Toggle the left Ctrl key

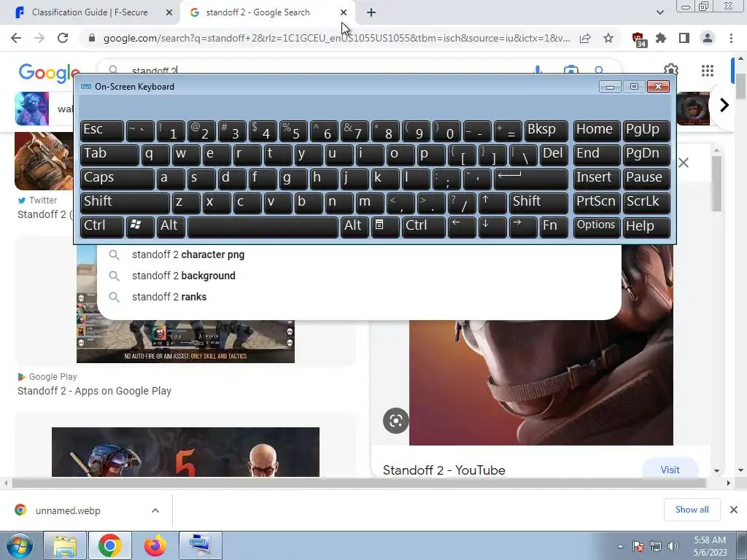(102, 226)
